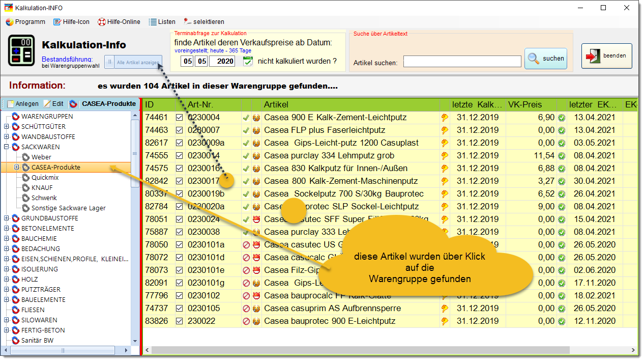Screen dimensions: 644x361
Task: Expand the BAUCHEMIE tree node
Action: [7, 239]
